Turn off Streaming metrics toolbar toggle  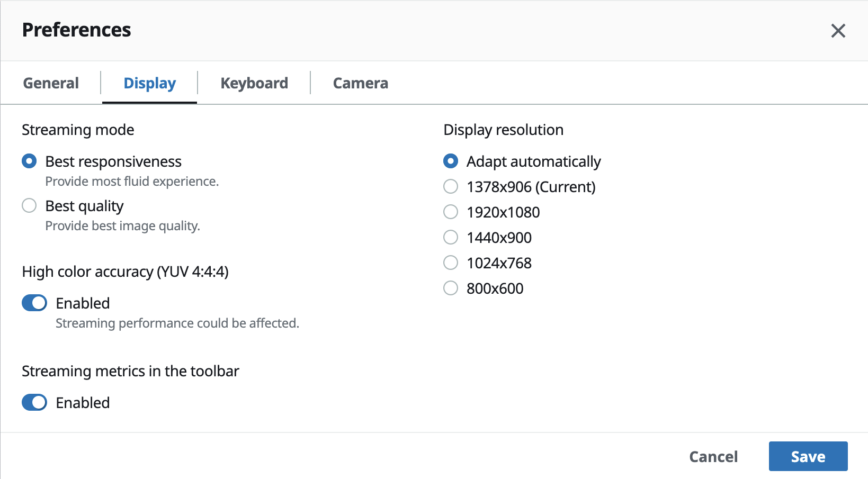pyautogui.click(x=34, y=402)
